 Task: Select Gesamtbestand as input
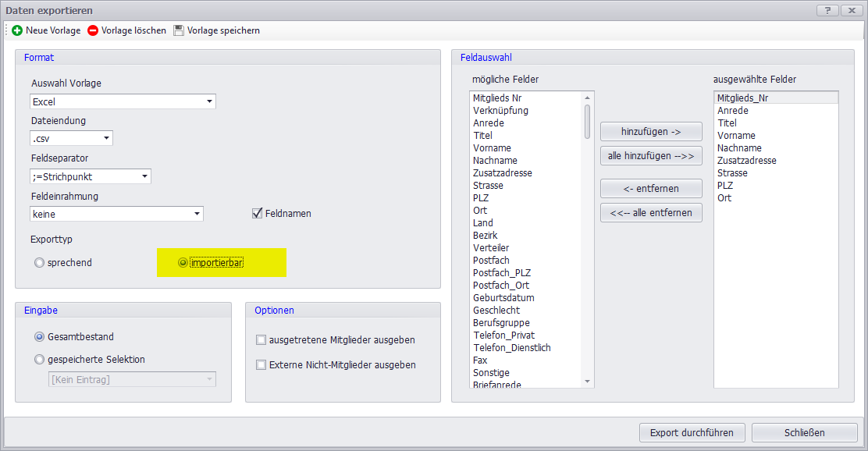(x=39, y=337)
